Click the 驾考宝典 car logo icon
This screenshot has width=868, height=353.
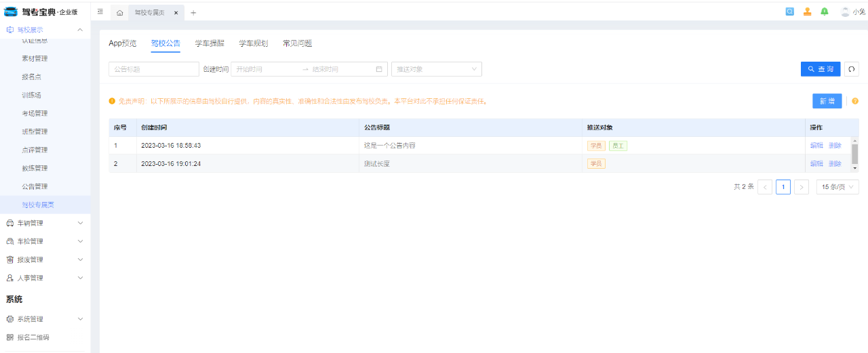pos(11,12)
